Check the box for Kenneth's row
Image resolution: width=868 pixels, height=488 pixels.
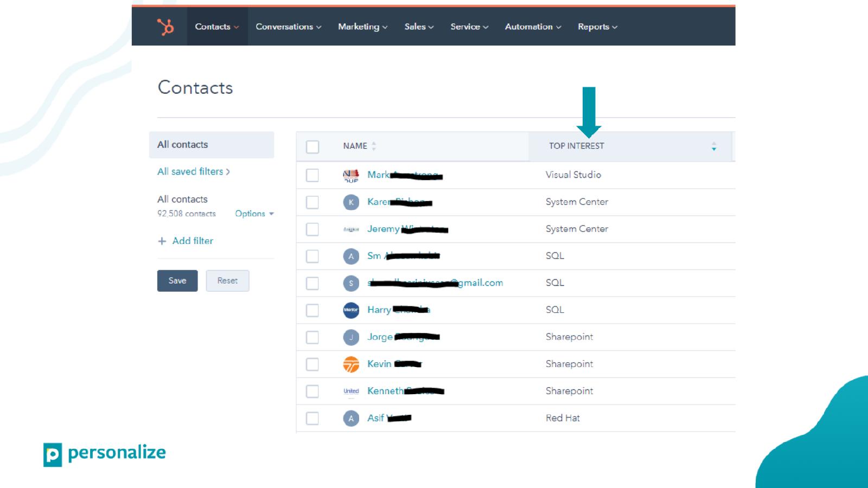[x=312, y=391]
